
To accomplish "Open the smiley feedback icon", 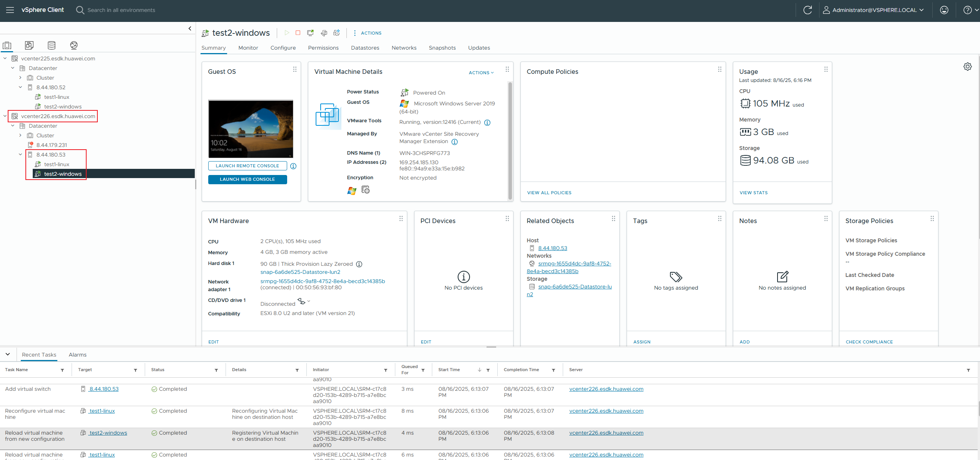I will click(944, 10).
